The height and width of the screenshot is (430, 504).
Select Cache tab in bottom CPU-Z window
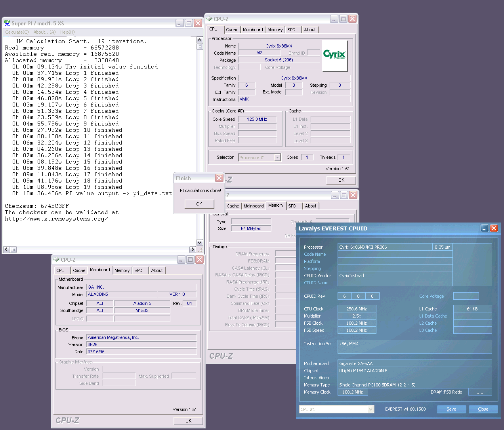79,270
